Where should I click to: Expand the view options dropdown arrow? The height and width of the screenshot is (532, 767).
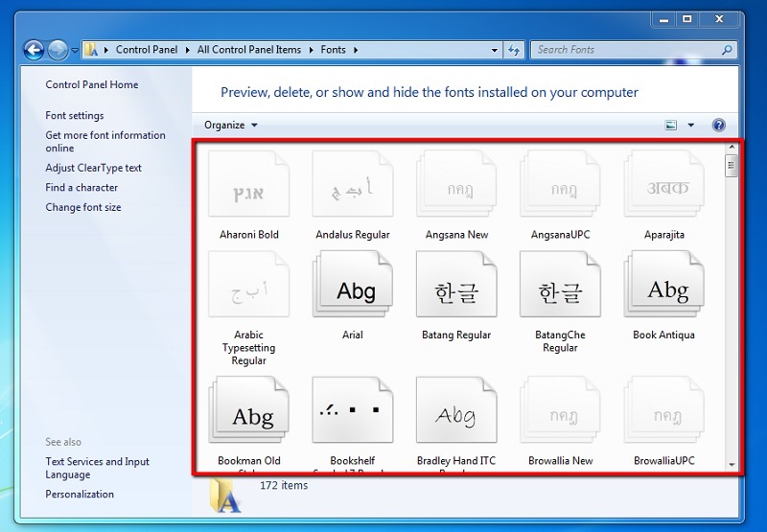point(690,125)
